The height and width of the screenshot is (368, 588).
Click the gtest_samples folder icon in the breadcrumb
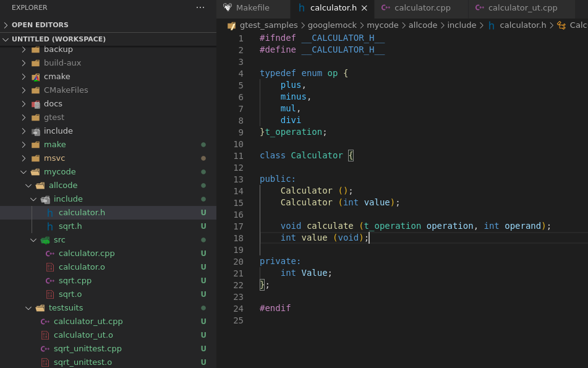click(x=231, y=25)
